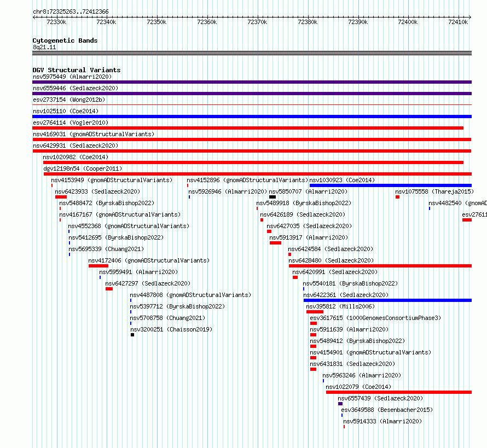
Task: Open variant label nsv4552368 (gnomADStructuralVariants)
Action: point(129,226)
